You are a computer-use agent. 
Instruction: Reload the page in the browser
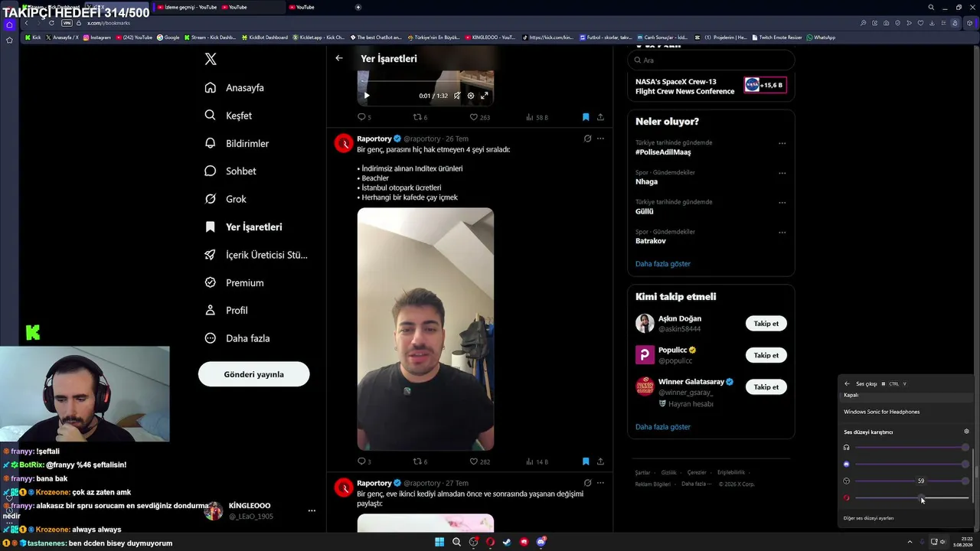pos(51,23)
